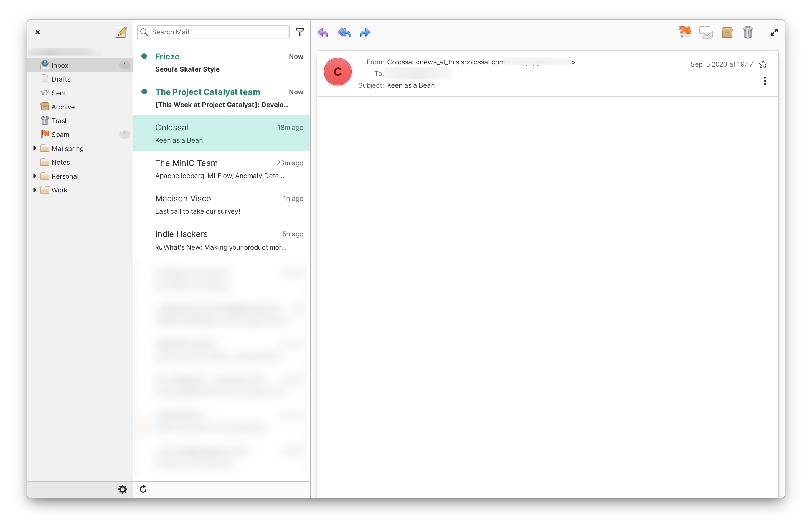Move the open email to trash
This screenshot has width=812, height=532.
pyautogui.click(x=748, y=32)
